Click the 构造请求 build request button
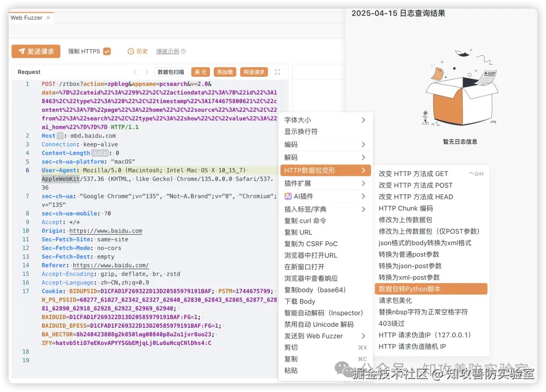Screen dimensions: 546x392 tap(254, 72)
